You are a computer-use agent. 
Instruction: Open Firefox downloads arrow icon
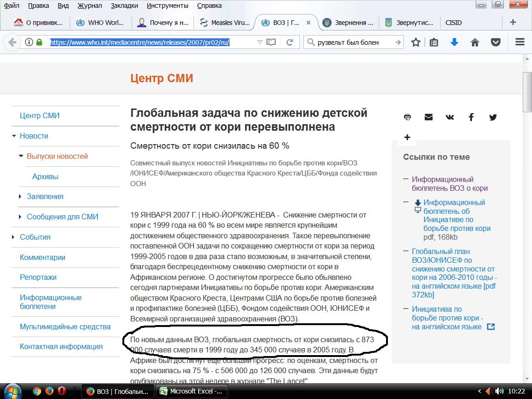454,42
